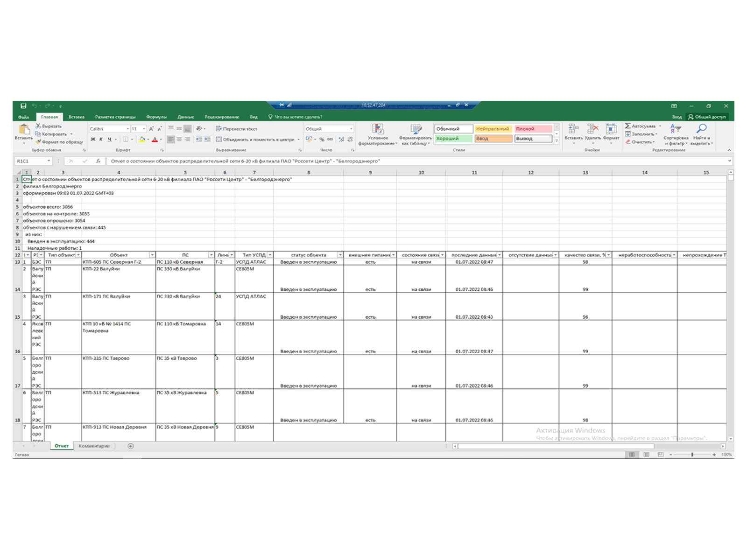Open Conditional Formatting (Условное форматирование)

click(x=378, y=134)
